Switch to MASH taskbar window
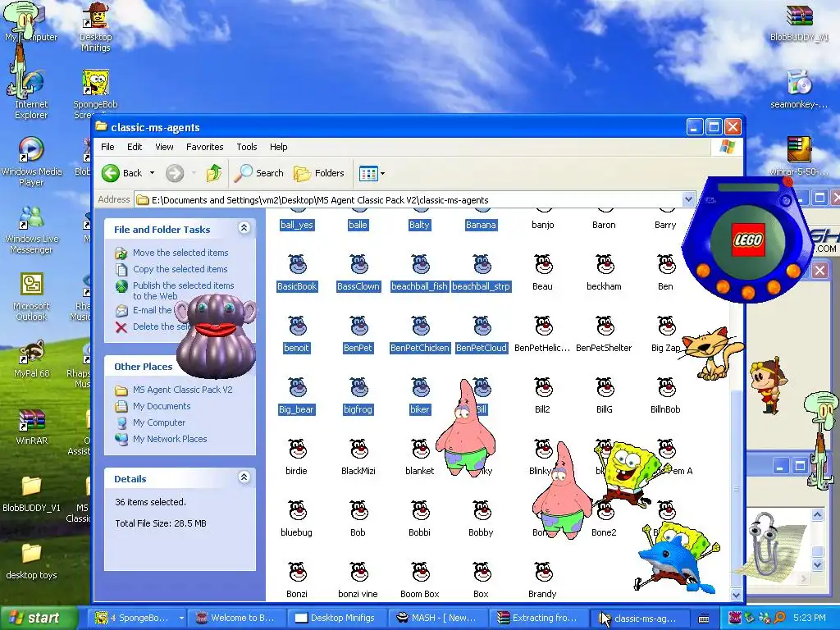 point(436,618)
